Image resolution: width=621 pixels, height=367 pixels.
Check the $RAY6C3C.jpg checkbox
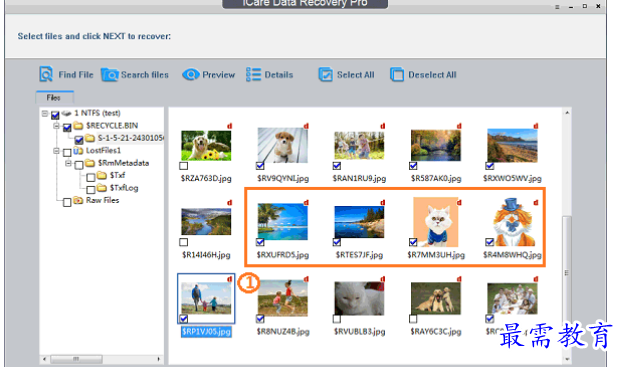[413, 319]
